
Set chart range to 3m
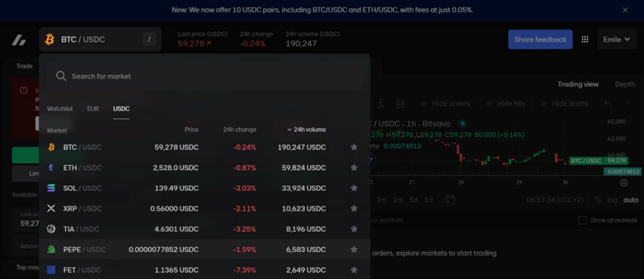[381, 200]
